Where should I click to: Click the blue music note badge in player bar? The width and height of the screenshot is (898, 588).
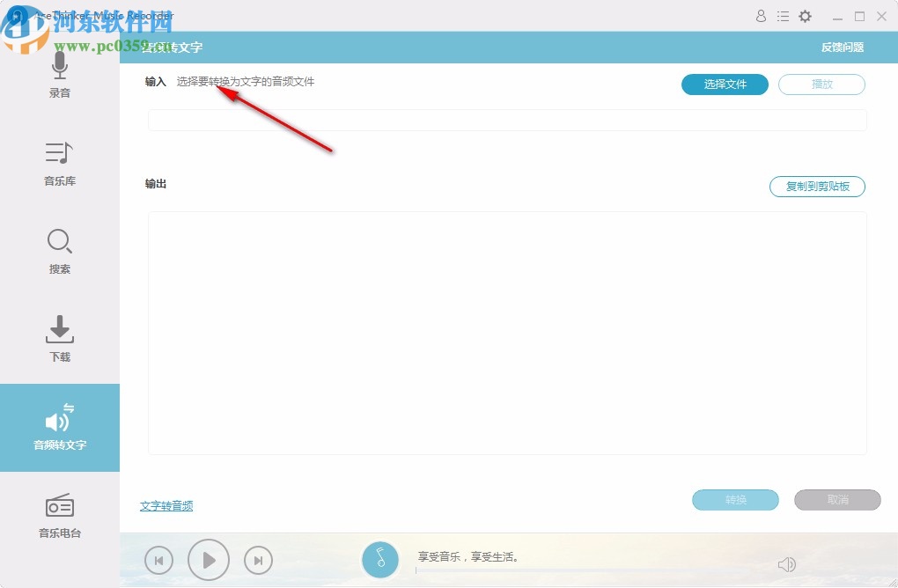coord(380,559)
